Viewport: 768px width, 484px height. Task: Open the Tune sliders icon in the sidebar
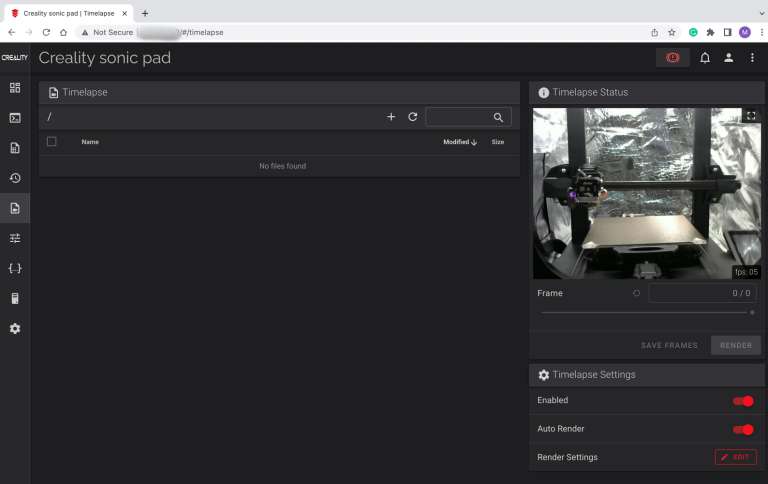pos(15,238)
